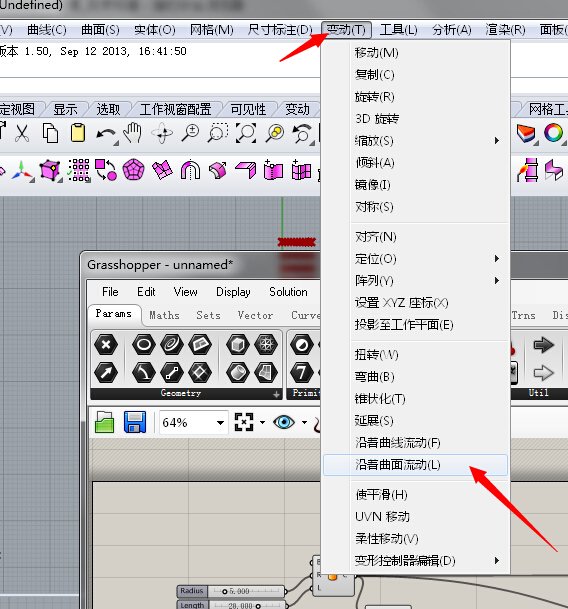
Task: Click the Zoom extents icon
Action: point(246,133)
